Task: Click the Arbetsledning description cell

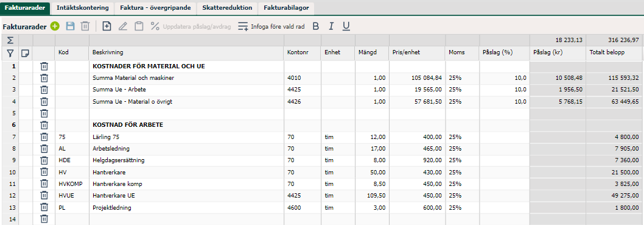Action: click(x=186, y=149)
